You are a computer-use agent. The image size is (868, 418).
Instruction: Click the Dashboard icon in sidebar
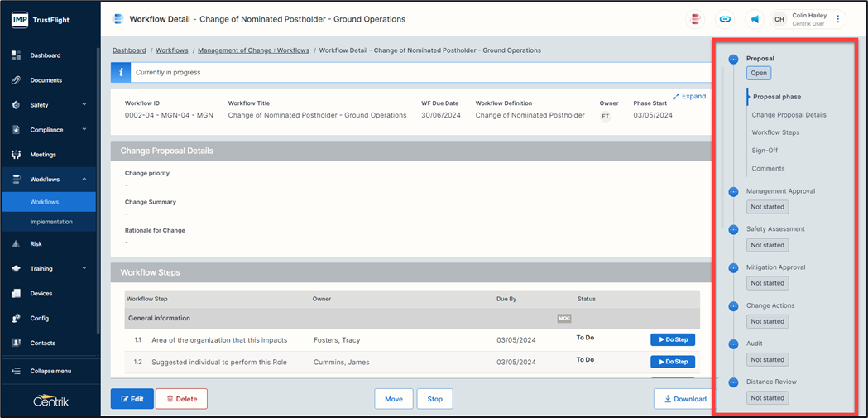pyautogui.click(x=16, y=55)
